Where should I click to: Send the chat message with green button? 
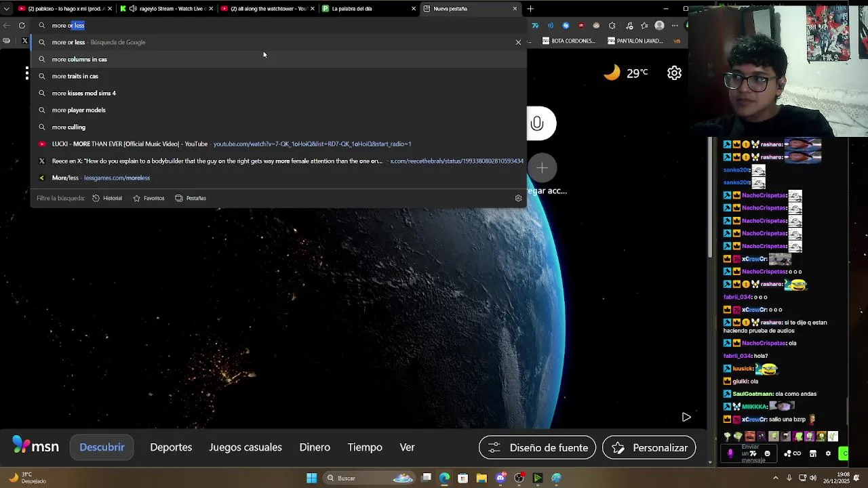844,453
